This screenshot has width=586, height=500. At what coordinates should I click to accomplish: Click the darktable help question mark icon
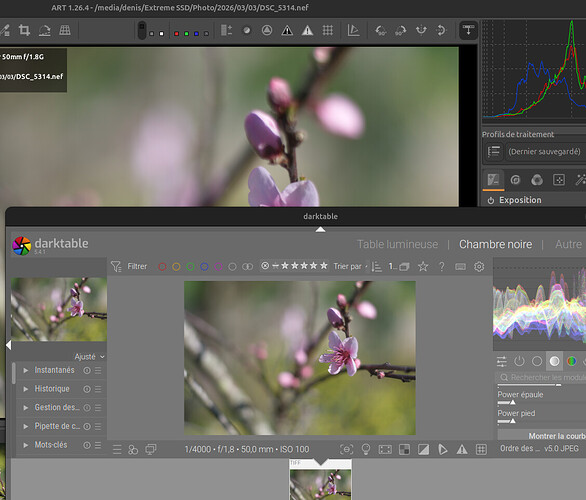pyautogui.click(x=441, y=266)
